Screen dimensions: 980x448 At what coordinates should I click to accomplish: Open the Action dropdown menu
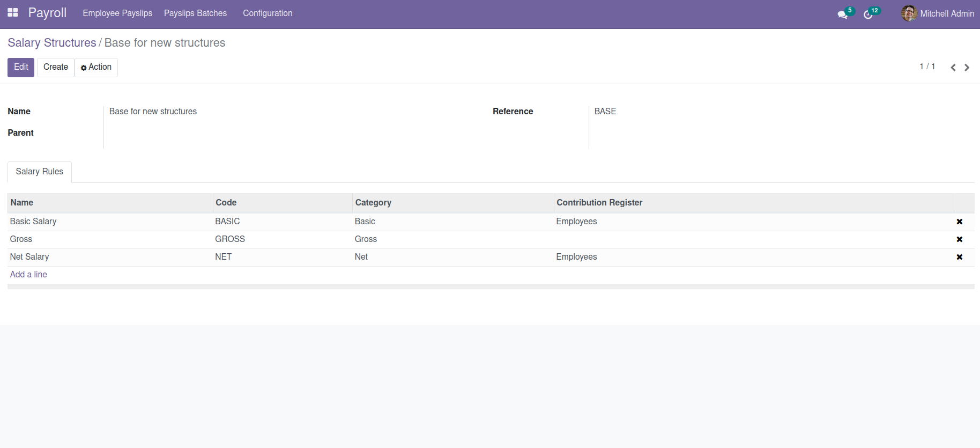pos(96,67)
